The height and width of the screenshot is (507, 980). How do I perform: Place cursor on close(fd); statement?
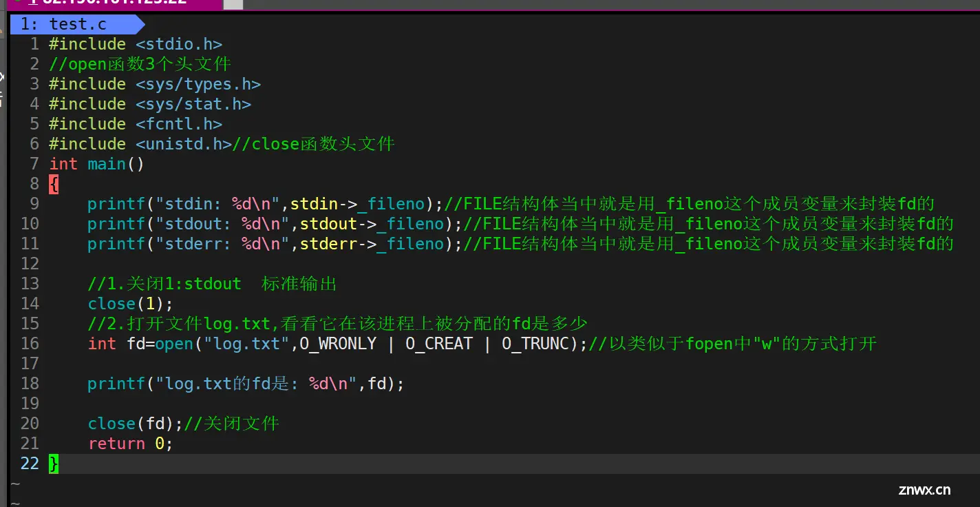point(136,424)
